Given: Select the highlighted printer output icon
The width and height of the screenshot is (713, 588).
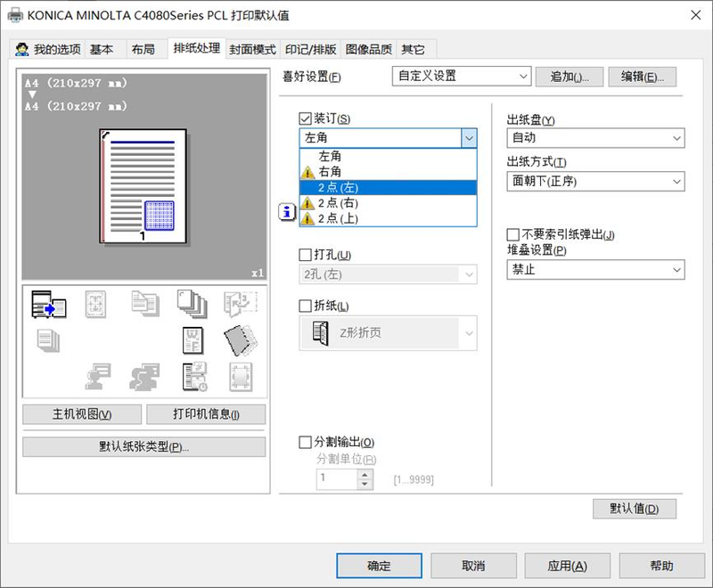Looking at the screenshot, I should click(49, 307).
